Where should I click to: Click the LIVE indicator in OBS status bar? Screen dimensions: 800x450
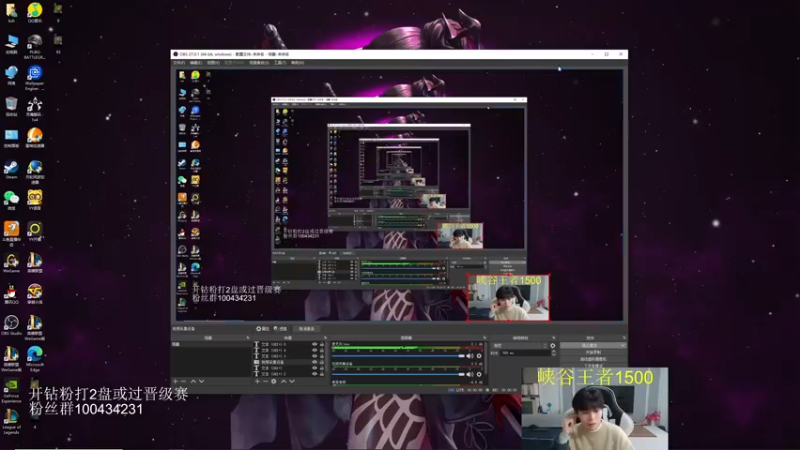(x=460, y=390)
